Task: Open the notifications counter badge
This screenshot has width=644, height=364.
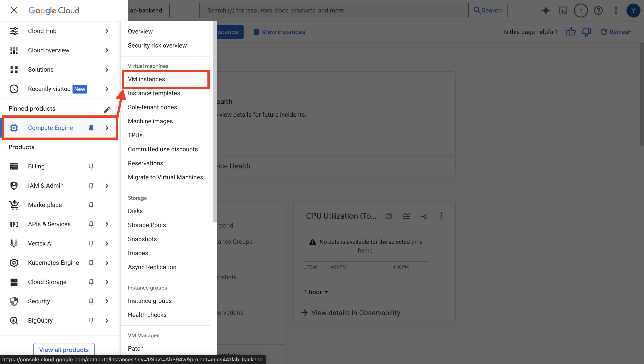Action: pos(580,11)
